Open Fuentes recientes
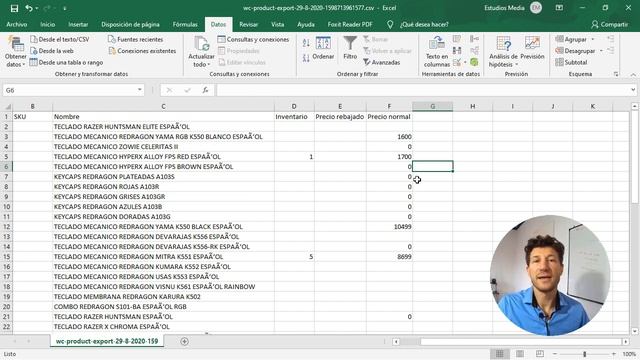The width and height of the screenshot is (640, 360). click(136, 39)
